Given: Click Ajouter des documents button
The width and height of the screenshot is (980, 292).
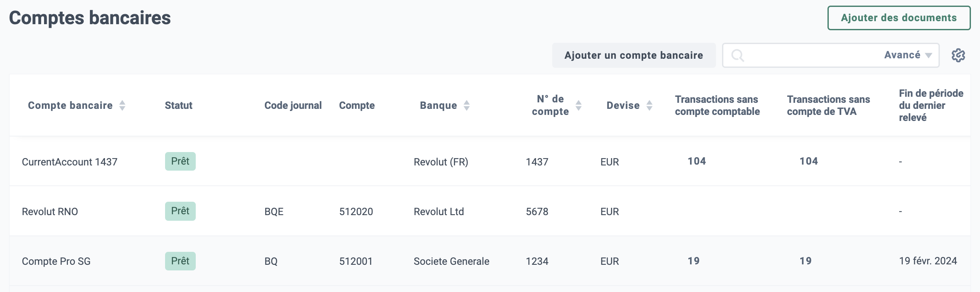Looking at the screenshot, I should click(x=899, y=18).
